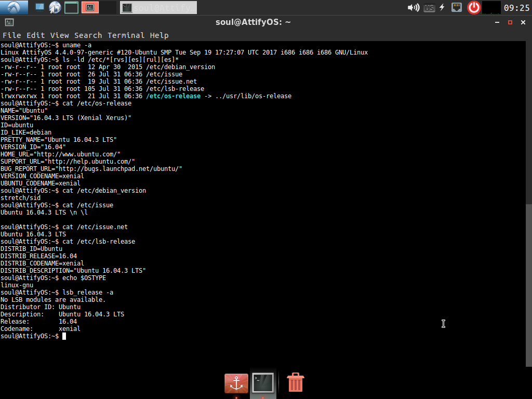The width and height of the screenshot is (532, 399).
Task: Click the stretch/sid output line
Action: tap(20, 198)
